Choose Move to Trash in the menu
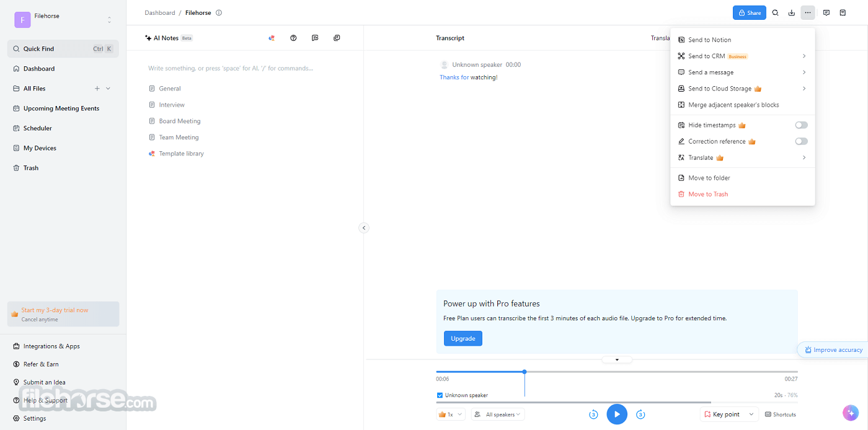Viewport: 868px width, 430px height. [743, 194]
